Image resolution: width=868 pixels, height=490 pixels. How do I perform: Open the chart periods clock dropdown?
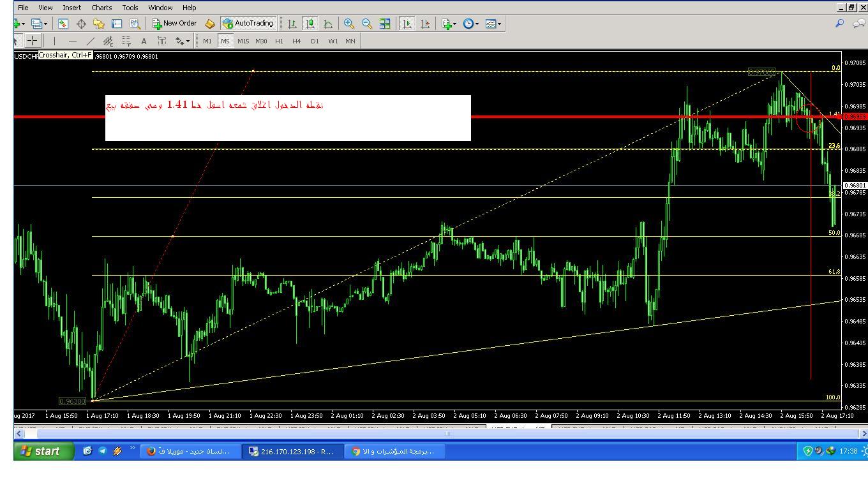(471, 24)
